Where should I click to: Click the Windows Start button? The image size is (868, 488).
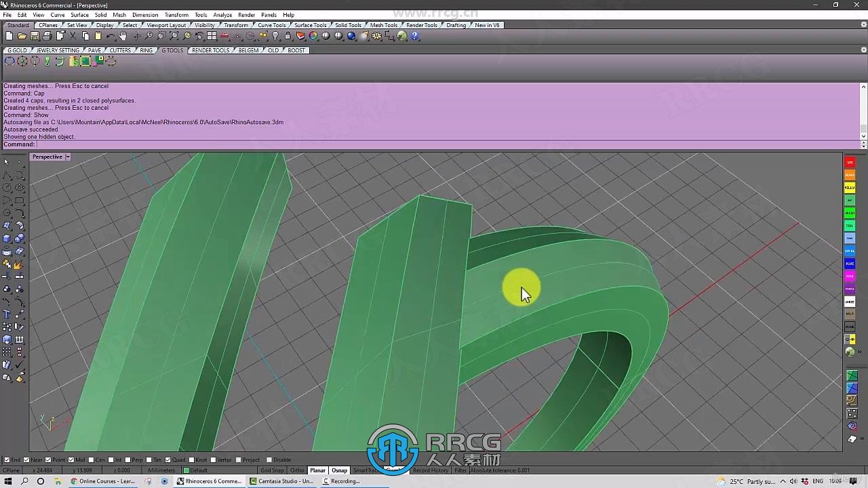point(8,481)
